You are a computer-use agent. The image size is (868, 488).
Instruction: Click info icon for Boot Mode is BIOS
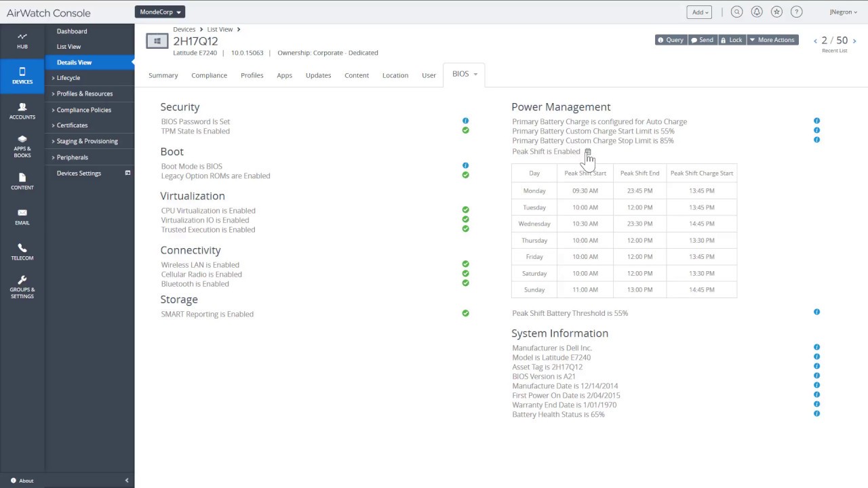click(465, 165)
